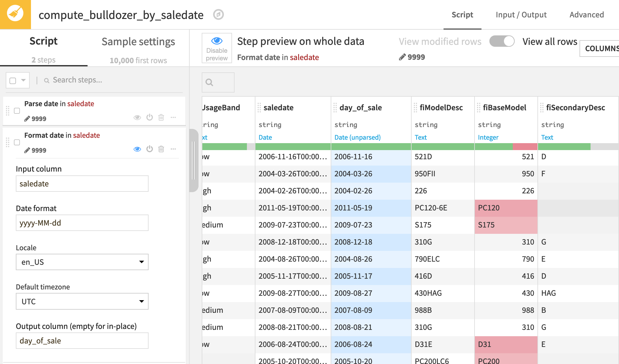Expand the select-all steps dropdown arrow
This screenshot has width=619, height=364.
23,80
